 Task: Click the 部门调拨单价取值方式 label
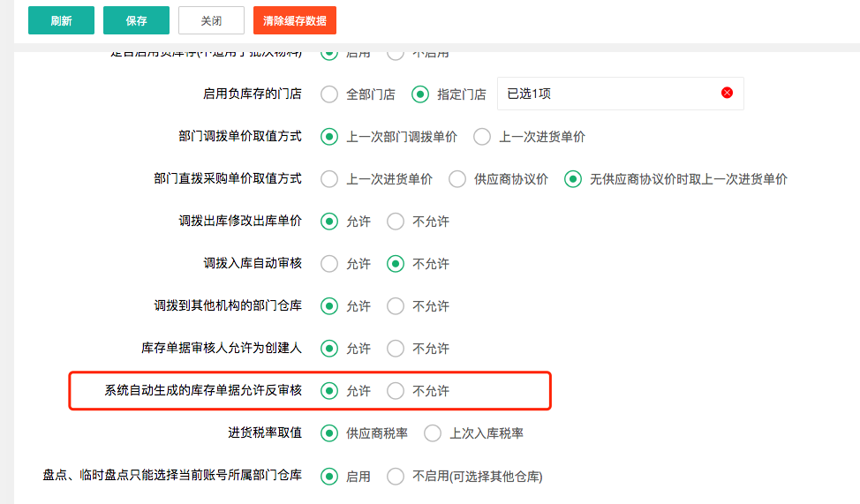click(x=240, y=136)
